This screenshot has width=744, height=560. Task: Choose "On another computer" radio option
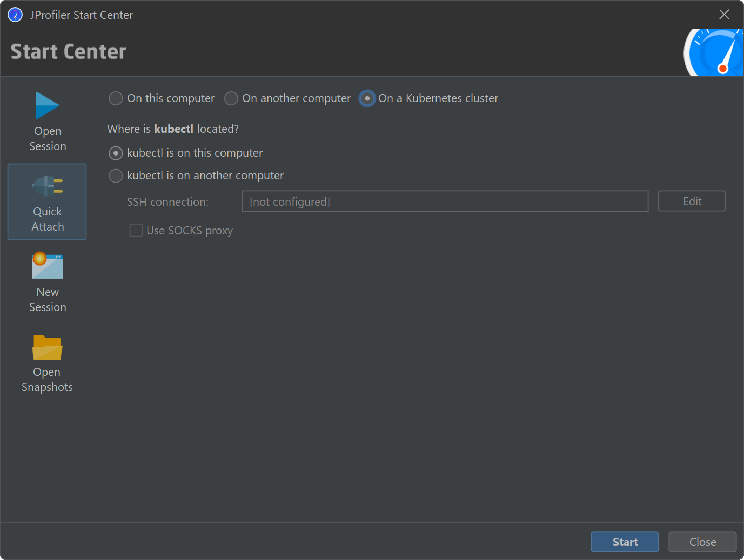[231, 98]
